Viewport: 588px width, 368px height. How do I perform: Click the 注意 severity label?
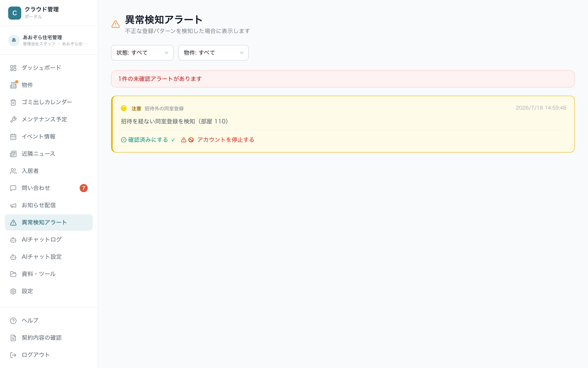pos(136,109)
